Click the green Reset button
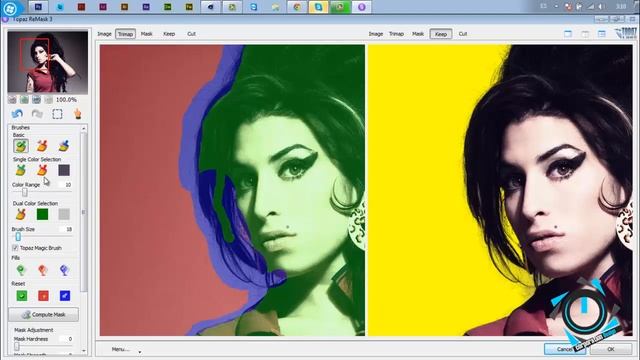 click(22, 296)
